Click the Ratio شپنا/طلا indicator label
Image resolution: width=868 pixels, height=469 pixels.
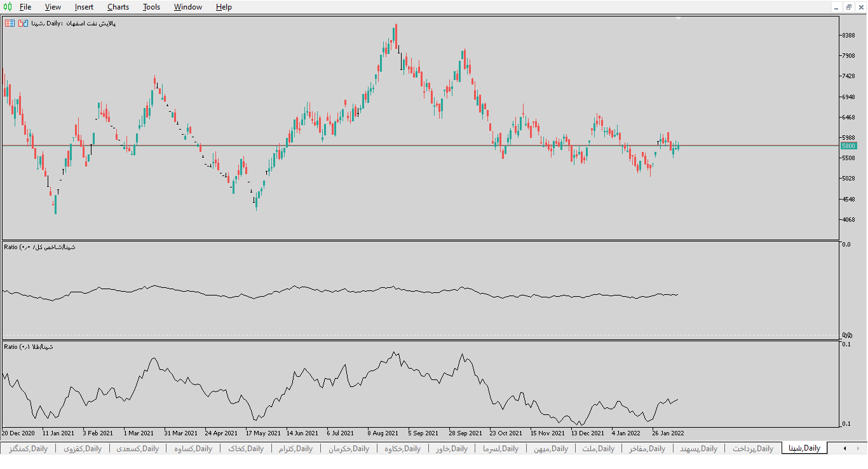click(29, 347)
